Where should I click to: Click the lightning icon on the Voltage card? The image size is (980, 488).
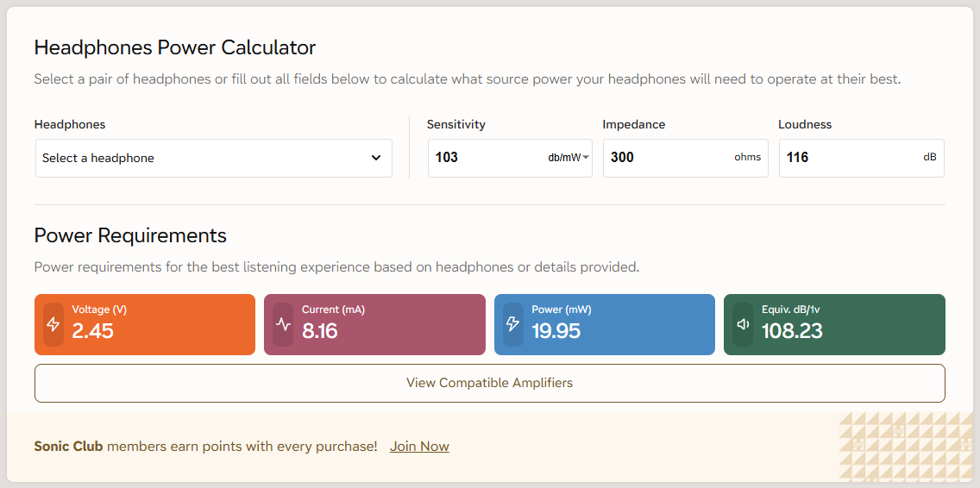(x=53, y=325)
